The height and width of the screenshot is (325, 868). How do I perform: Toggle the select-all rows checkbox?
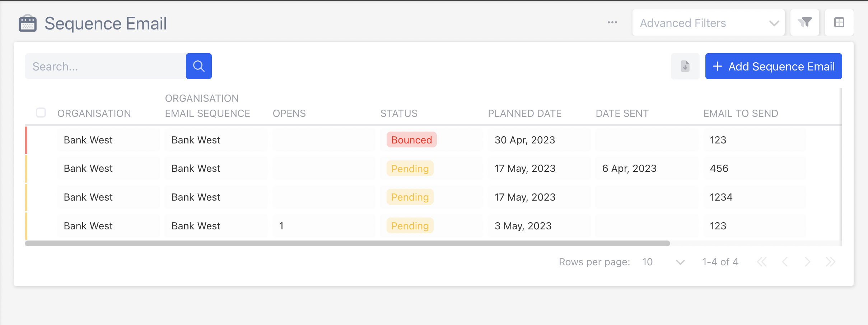click(x=41, y=113)
